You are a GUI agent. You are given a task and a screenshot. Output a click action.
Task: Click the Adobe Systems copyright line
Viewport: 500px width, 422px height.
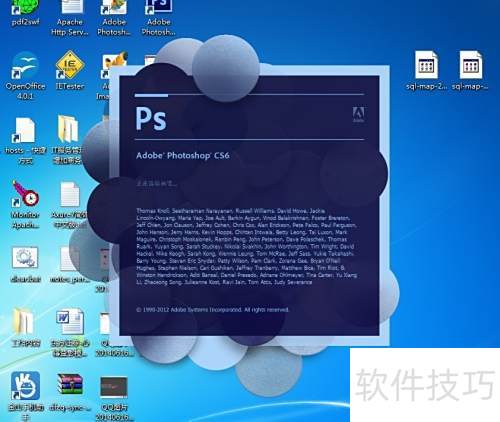point(212,310)
